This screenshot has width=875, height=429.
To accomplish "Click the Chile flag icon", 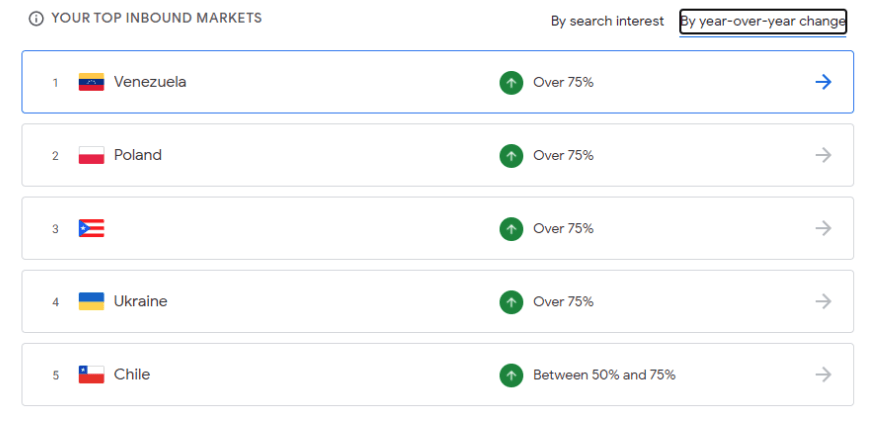I will pos(92,374).
